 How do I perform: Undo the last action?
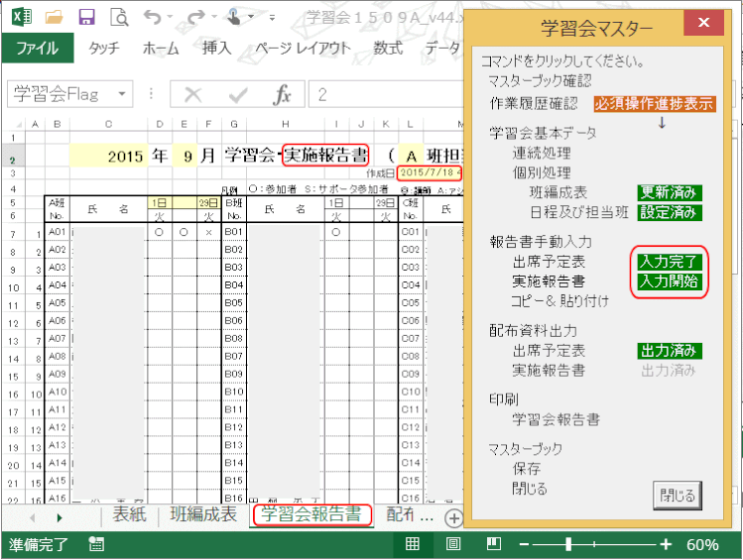point(153,18)
